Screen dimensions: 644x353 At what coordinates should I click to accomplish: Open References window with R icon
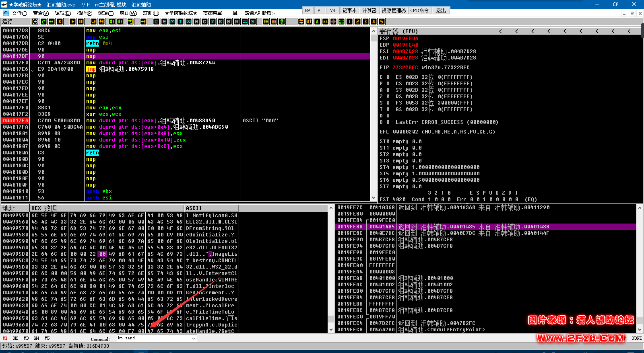click(237, 22)
